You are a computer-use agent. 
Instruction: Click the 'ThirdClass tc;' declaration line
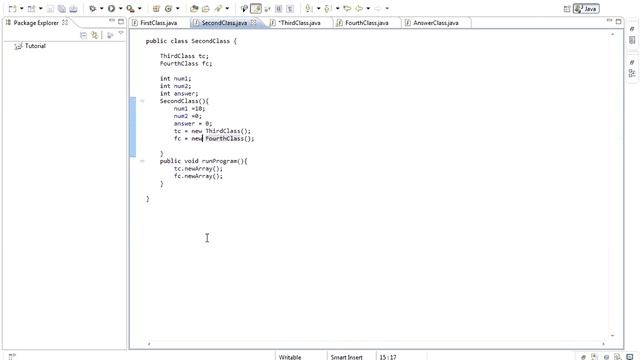(184, 56)
